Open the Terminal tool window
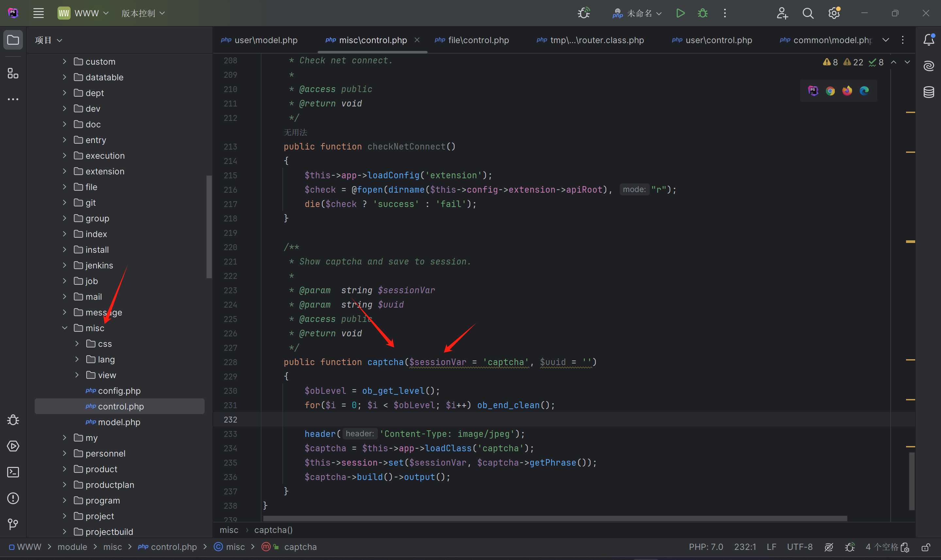The height and width of the screenshot is (560, 941). coord(13,472)
